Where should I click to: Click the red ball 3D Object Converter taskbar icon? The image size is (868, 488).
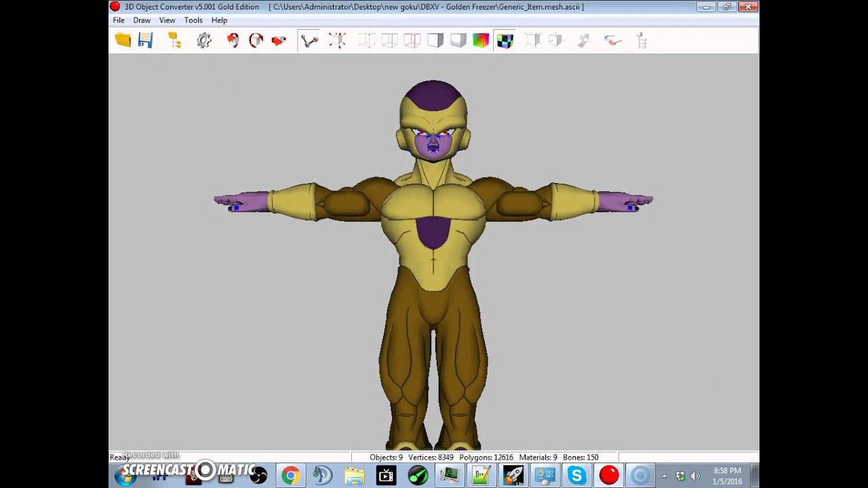click(609, 475)
